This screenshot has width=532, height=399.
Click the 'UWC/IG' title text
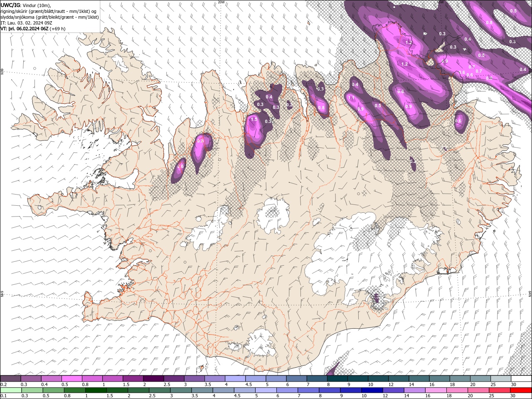point(10,5)
